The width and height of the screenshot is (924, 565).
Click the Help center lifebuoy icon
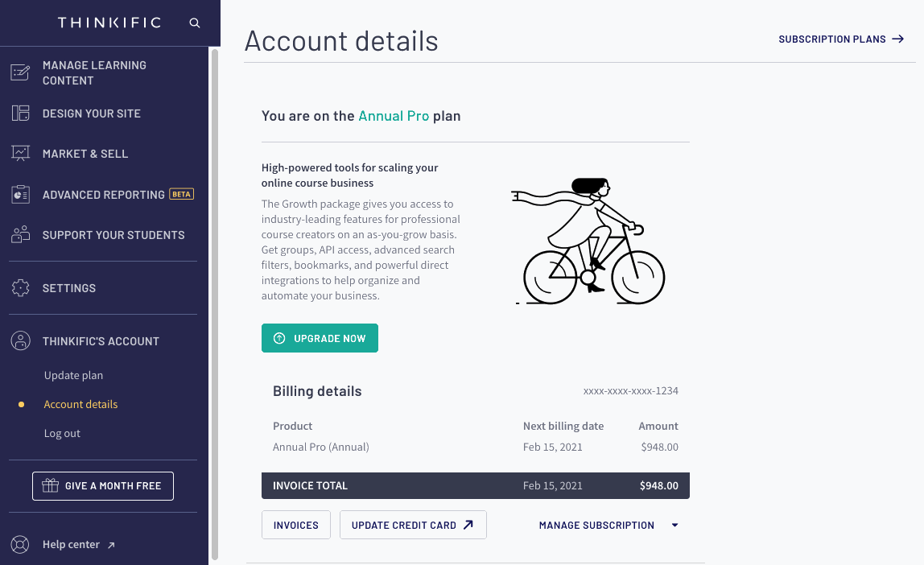point(20,544)
